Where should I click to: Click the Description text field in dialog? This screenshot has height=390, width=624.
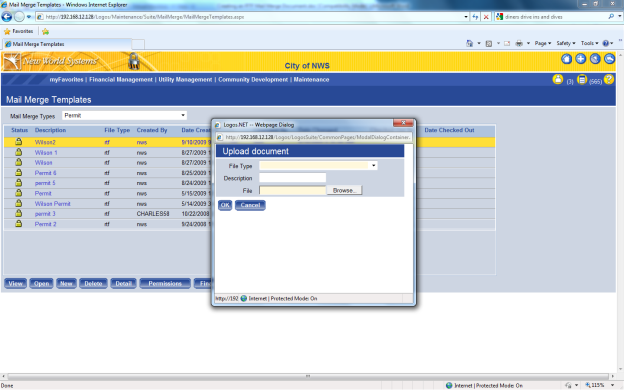(x=292, y=178)
